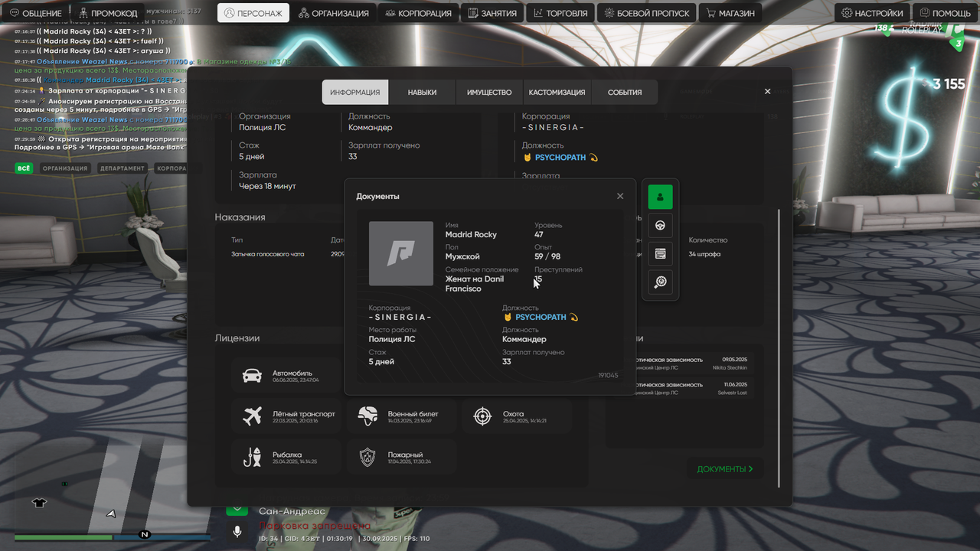Viewport: 980px width, 551px height.
Task: Click the airplane icon of Лётный транспорт
Action: (x=252, y=416)
